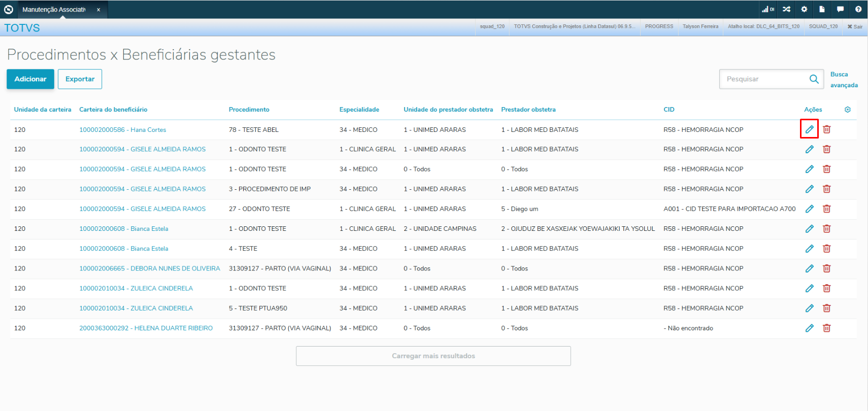This screenshot has width=868, height=411.
Task: Open 2000363000292 - HELENA DUARTE RIBEIRO link
Action: point(146,328)
